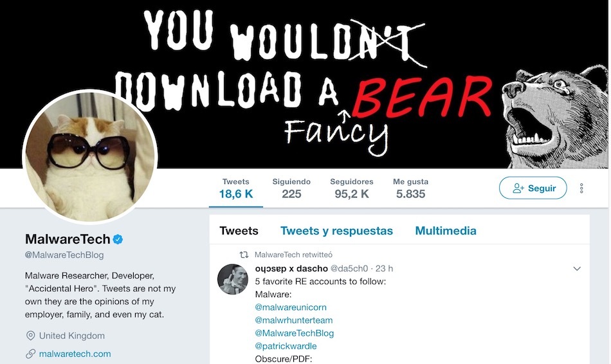Viewport: 611px width, 364px height.
Task: Switch to the Multimedia tab
Action: coord(446,231)
